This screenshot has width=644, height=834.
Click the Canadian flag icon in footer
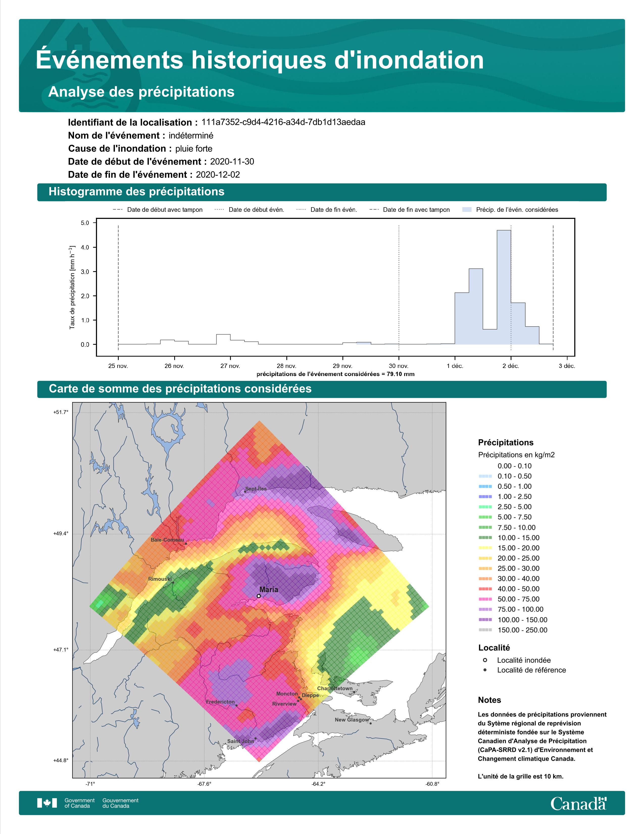[x=47, y=803]
